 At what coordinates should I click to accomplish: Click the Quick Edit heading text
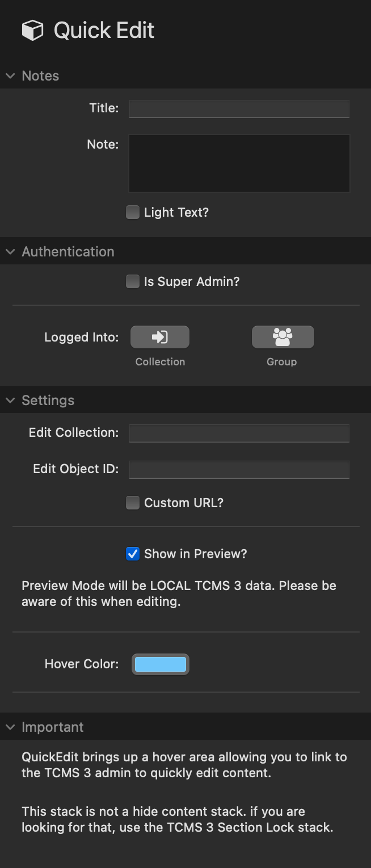coord(104,30)
